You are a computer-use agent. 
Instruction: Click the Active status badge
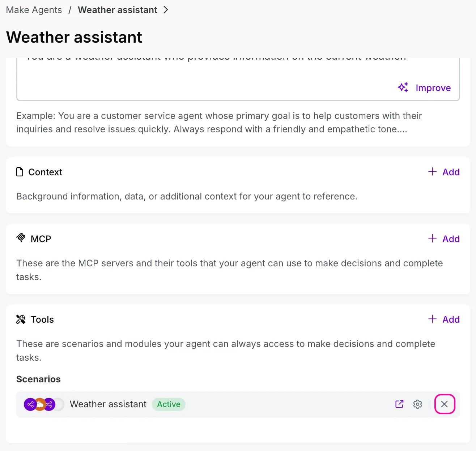(x=169, y=404)
